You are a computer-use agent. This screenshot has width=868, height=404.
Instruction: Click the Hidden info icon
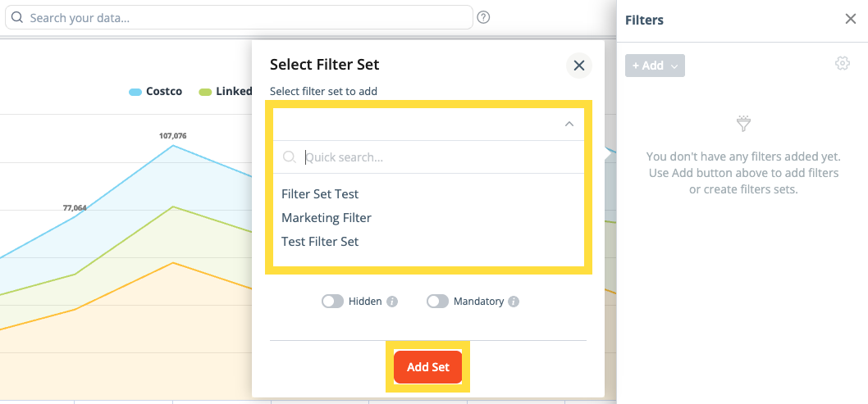click(x=392, y=302)
